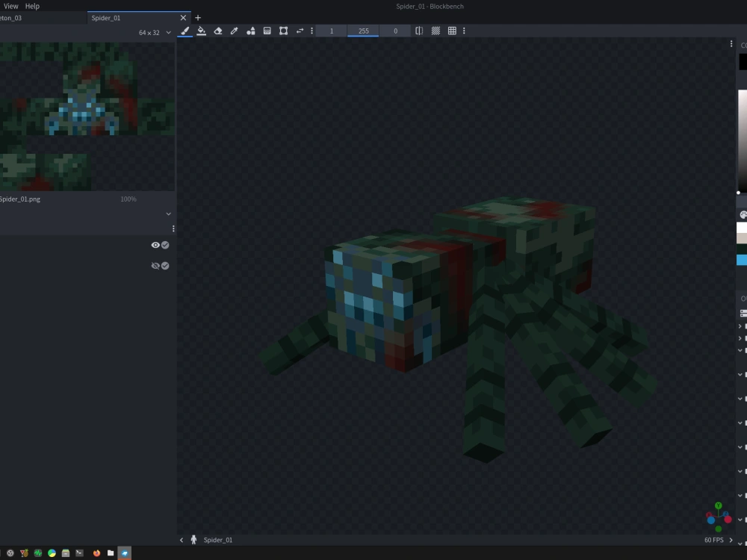Select the Color Picker eyedropper tool

(234, 31)
